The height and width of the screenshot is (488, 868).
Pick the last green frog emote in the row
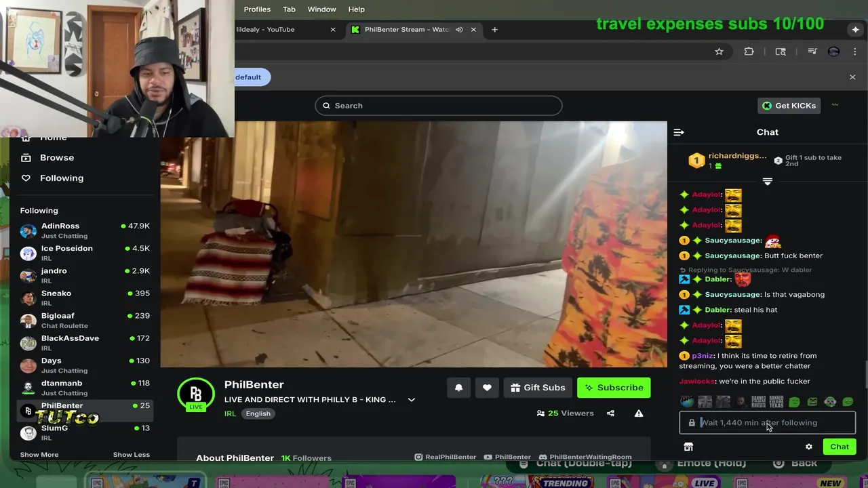click(x=848, y=402)
